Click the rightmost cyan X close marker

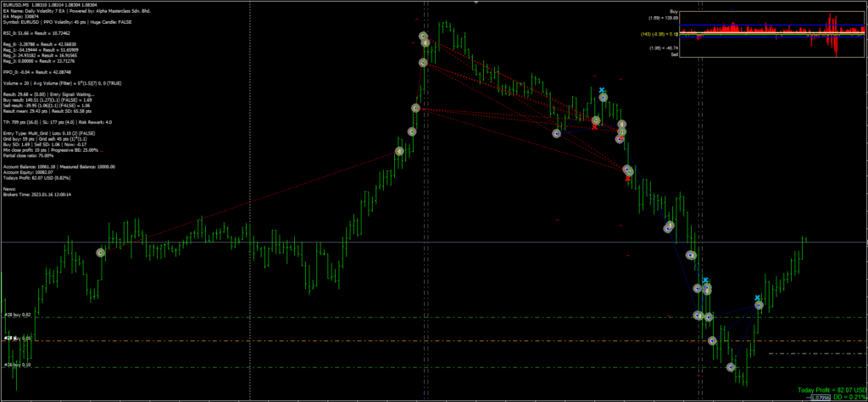click(x=758, y=298)
